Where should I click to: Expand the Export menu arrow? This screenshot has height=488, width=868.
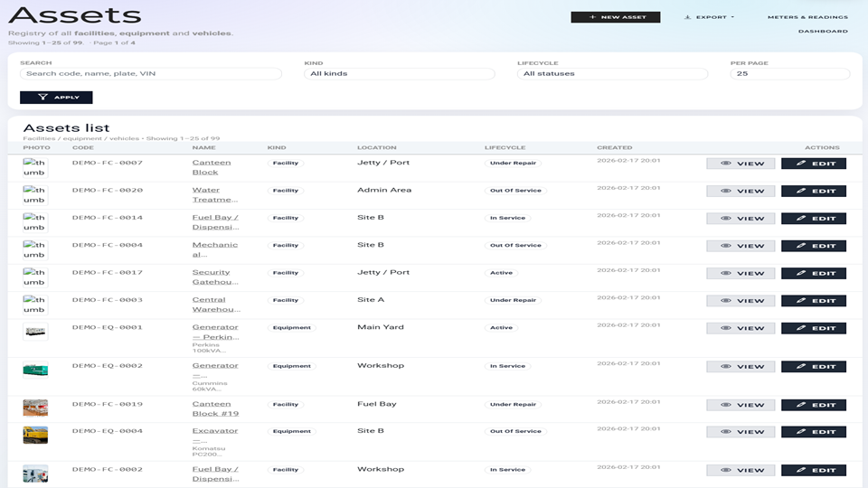tap(732, 17)
